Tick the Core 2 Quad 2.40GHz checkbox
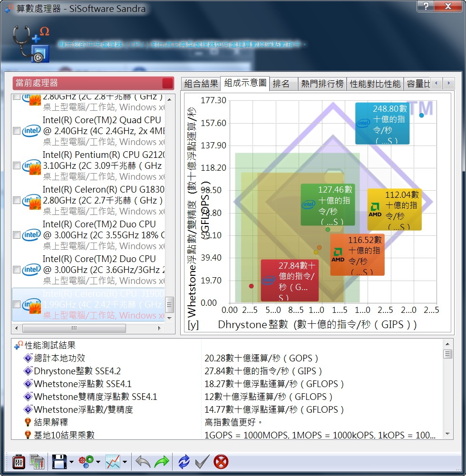The width and height of the screenshot is (466, 476). click(17, 131)
